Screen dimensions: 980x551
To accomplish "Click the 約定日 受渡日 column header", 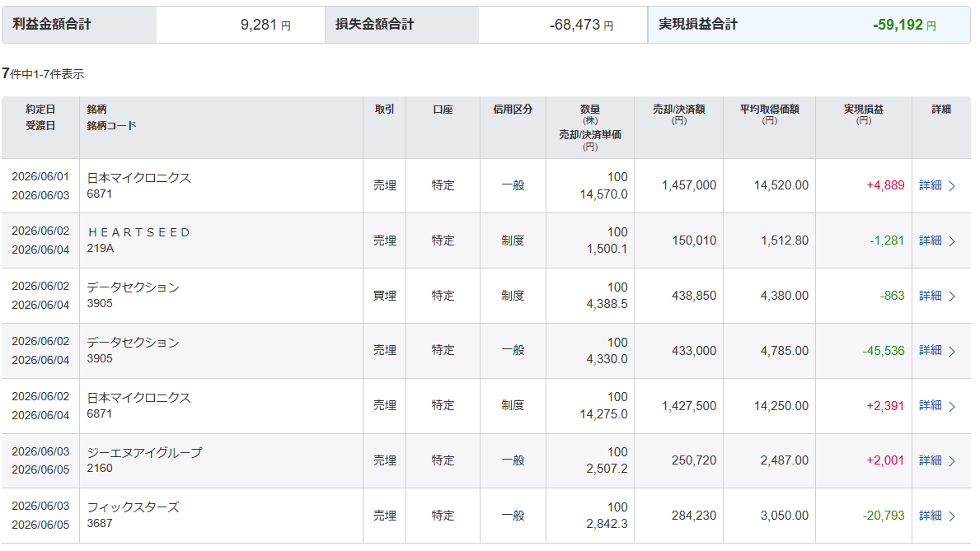I will click(x=40, y=118).
